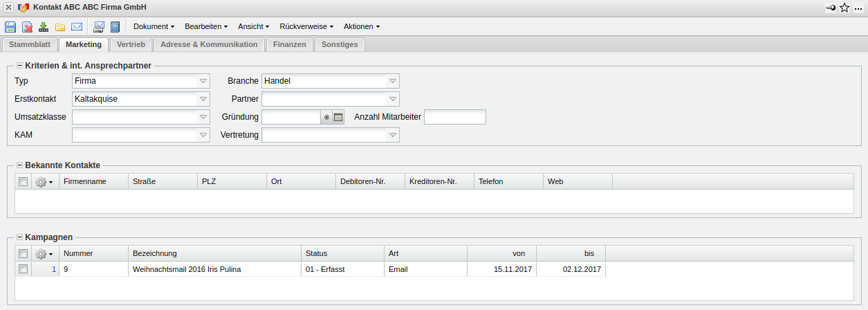Tick the checkbox for campaign row 1
The width and height of the screenshot is (868, 310).
[24, 269]
